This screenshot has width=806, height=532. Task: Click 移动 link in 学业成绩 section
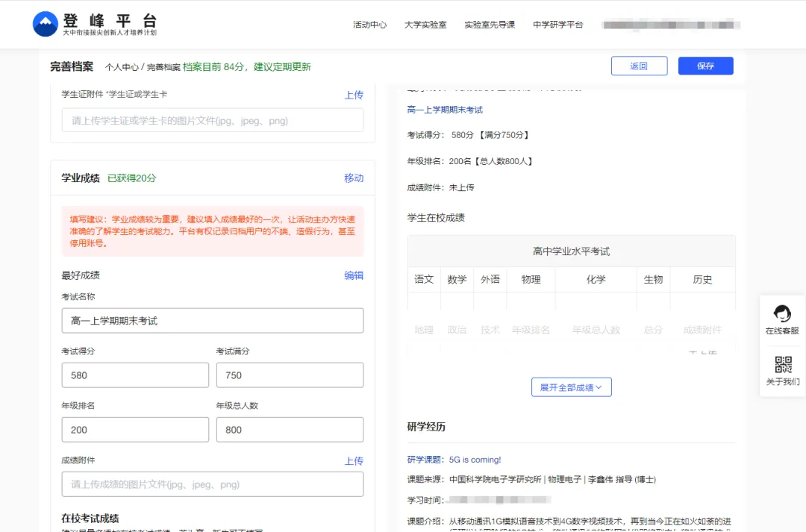pyautogui.click(x=354, y=178)
